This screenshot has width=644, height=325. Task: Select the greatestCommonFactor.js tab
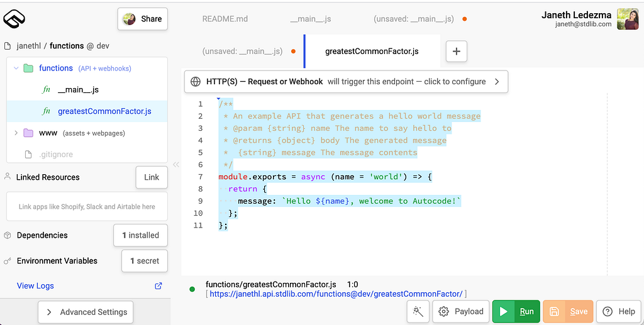coord(372,52)
